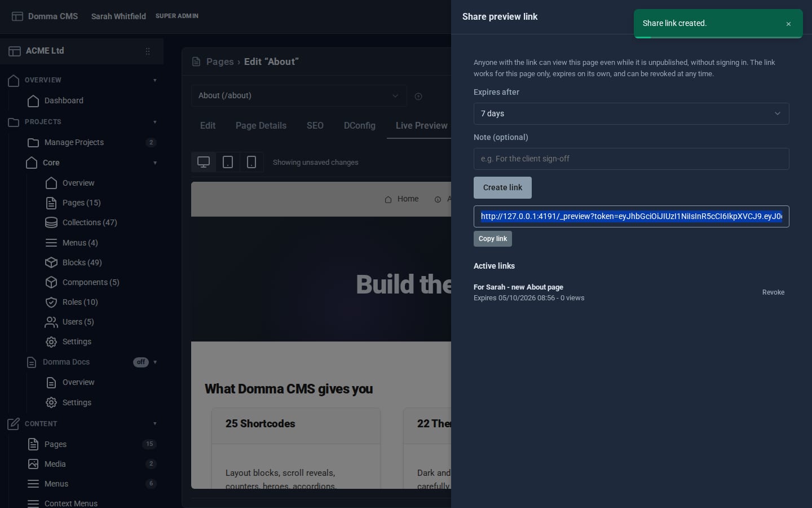The width and height of the screenshot is (812, 508).
Task: Switch to the Live Preview tab
Action: [x=421, y=125]
